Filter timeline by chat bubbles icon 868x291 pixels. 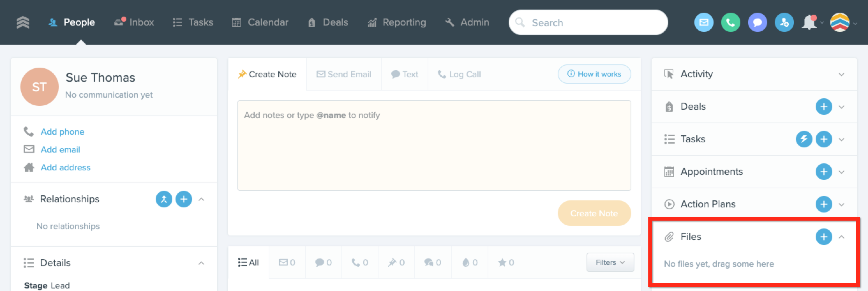pos(433,262)
